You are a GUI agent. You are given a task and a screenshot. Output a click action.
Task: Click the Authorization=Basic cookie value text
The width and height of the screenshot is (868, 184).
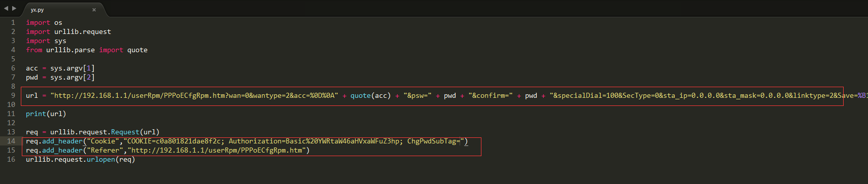pyautogui.click(x=316, y=141)
